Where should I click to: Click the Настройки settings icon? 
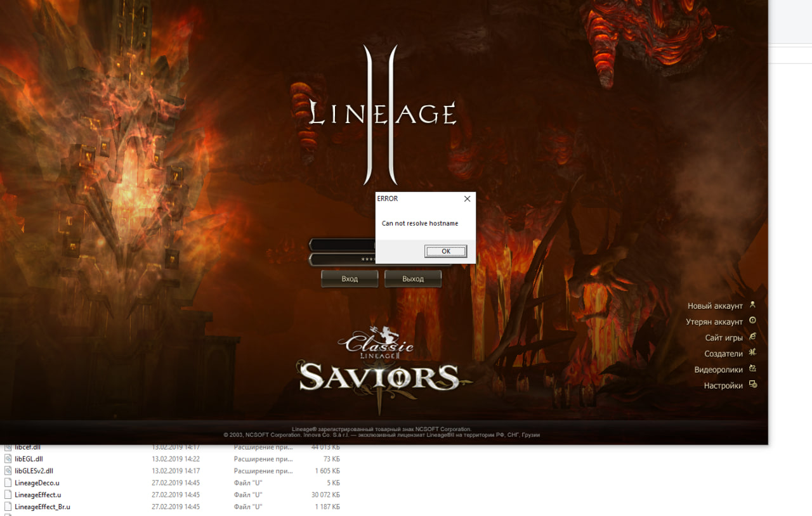click(x=753, y=384)
